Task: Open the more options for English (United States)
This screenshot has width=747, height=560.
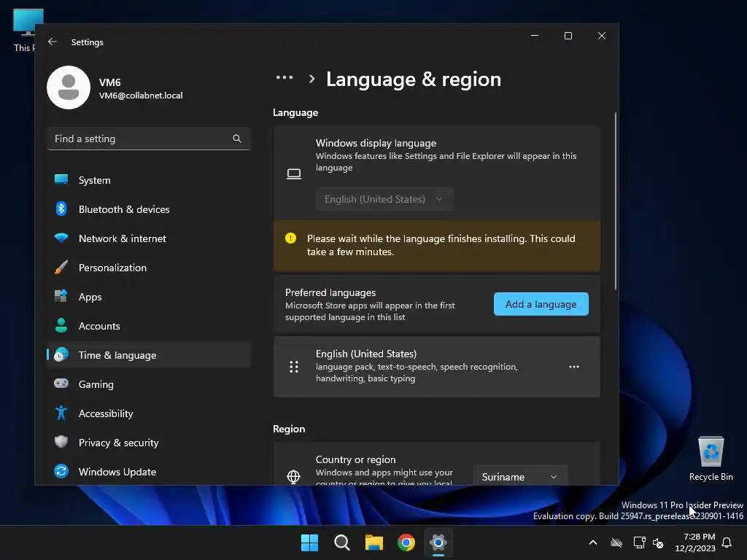Action: (574, 367)
